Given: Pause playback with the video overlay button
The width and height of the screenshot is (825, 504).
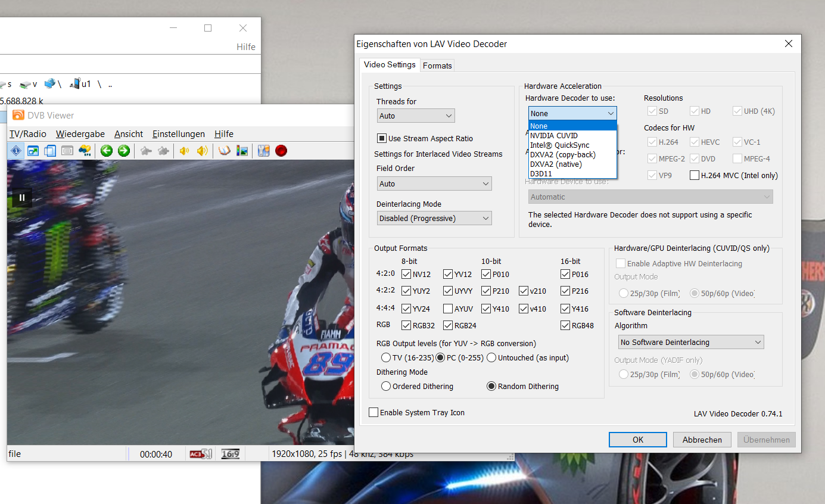Looking at the screenshot, I should click(22, 197).
